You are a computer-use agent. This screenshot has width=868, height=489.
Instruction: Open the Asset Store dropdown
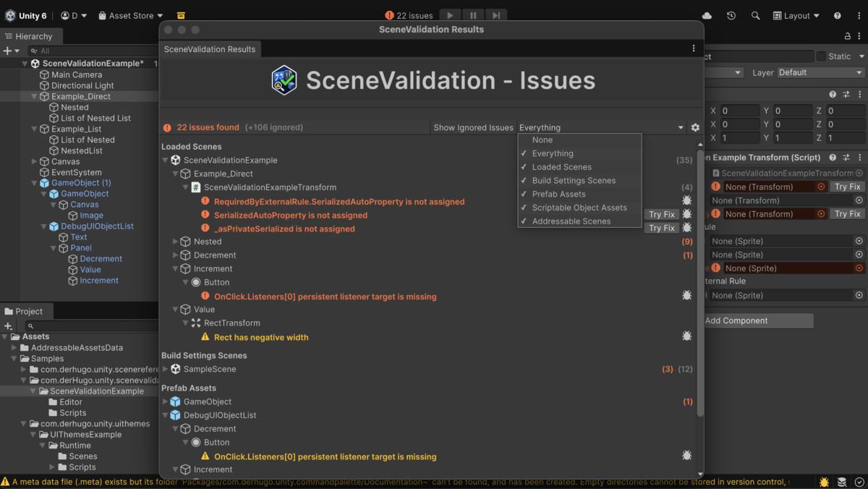tap(131, 15)
